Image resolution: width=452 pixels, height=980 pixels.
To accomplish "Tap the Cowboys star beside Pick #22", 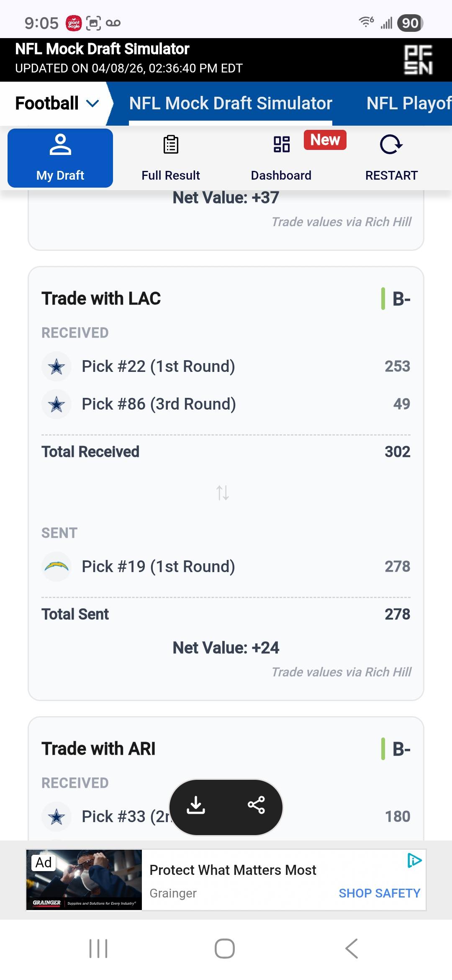I will pos(56,366).
